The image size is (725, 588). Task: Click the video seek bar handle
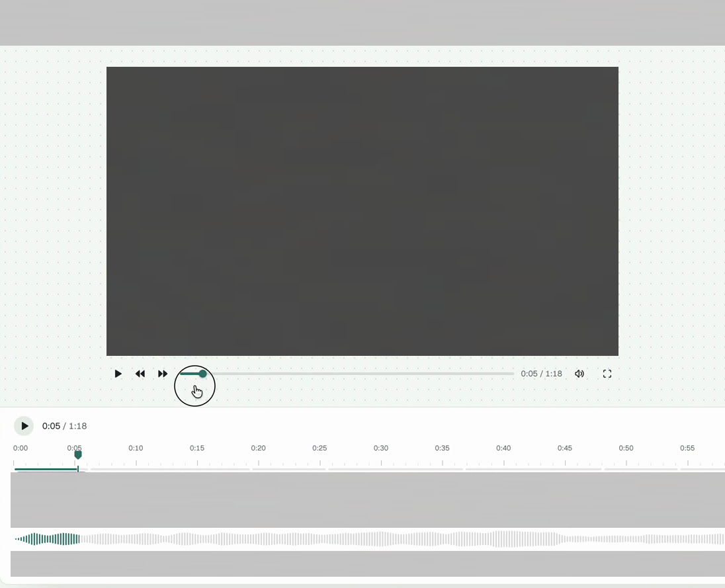tap(202, 374)
